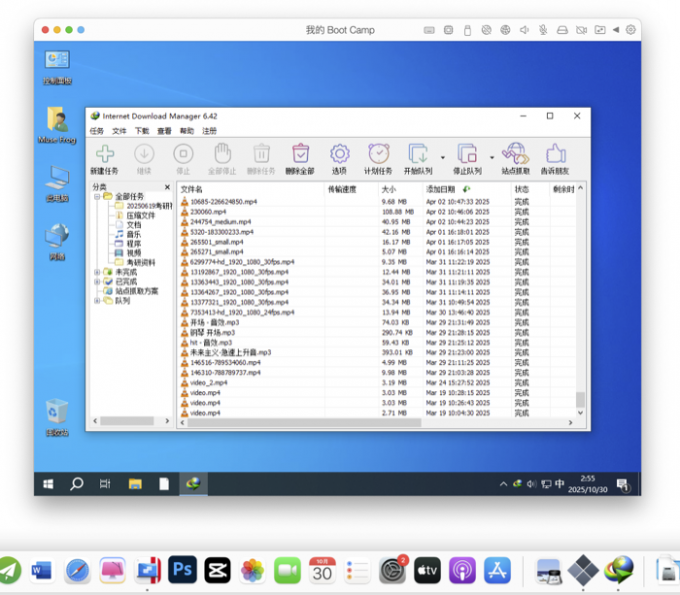Click the file list vertical scrollbar
This screenshot has height=595, width=680.
pos(580,300)
